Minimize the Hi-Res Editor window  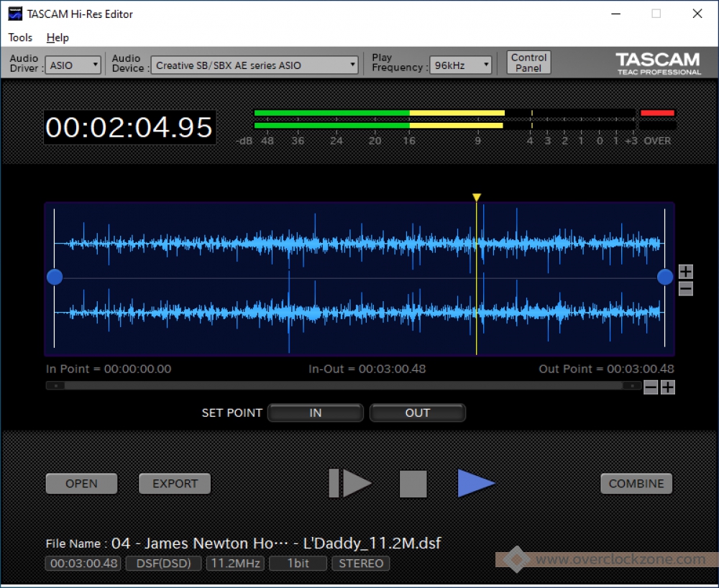click(x=616, y=14)
